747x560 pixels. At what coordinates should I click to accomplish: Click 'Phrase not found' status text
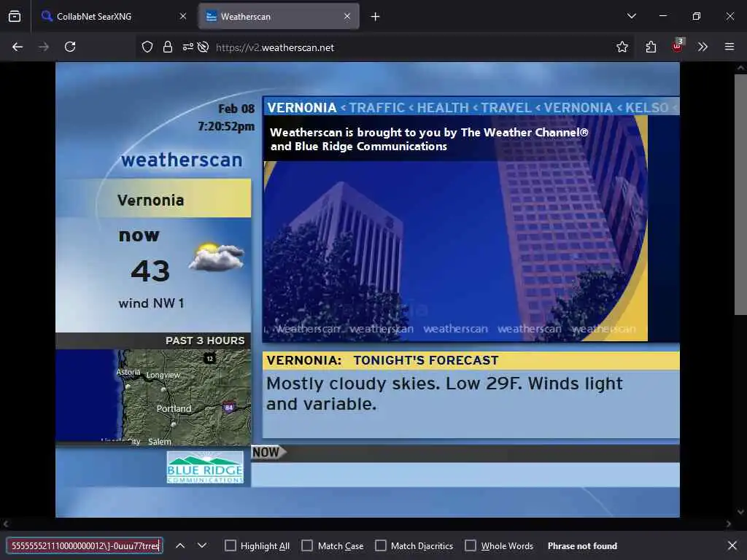pos(582,545)
